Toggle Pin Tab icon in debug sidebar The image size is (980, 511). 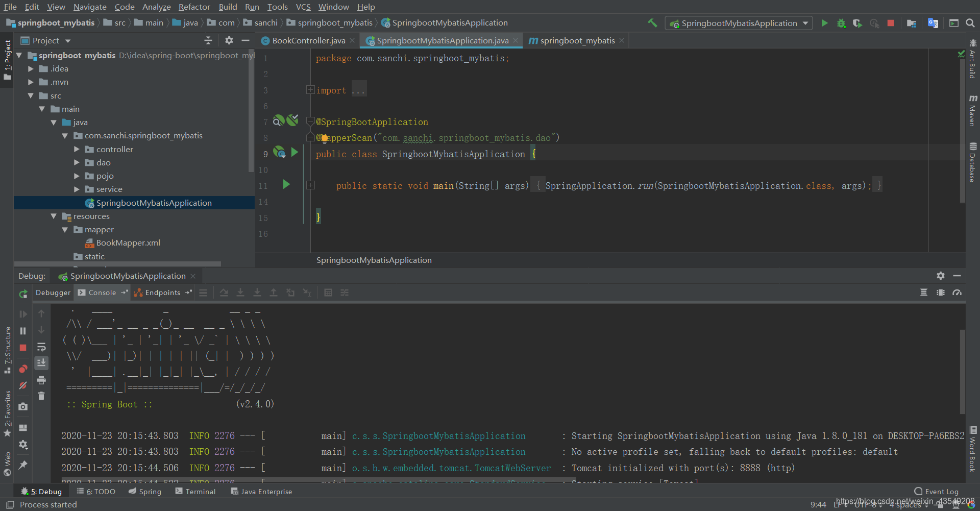coord(23,465)
